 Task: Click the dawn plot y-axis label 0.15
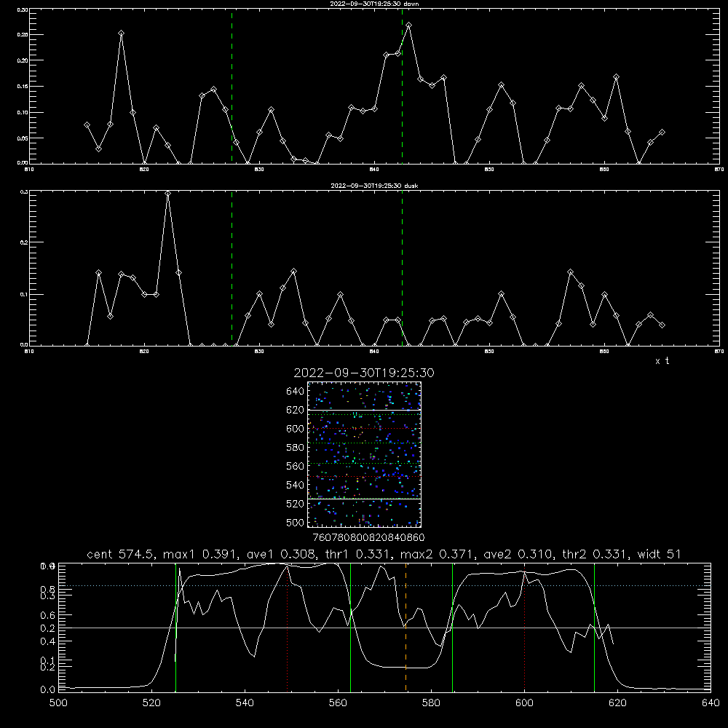click(22, 87)
